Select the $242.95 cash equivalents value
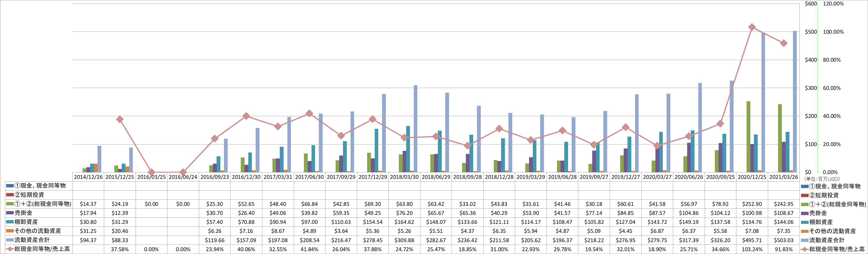 tap(784, 204)
